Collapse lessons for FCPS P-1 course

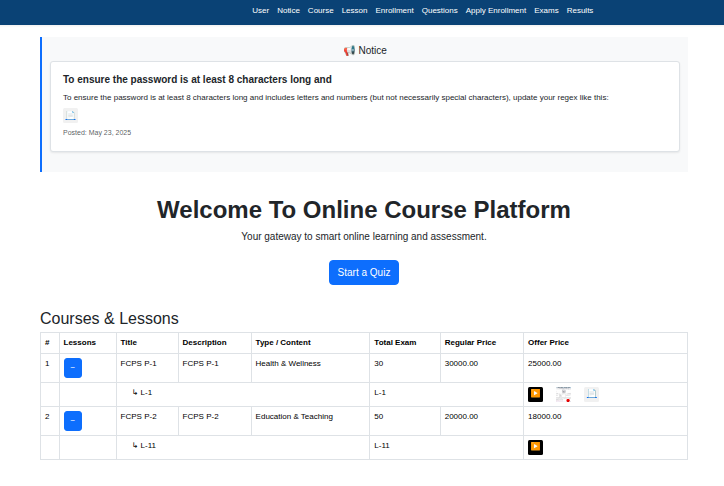click(x=73, y=368)
